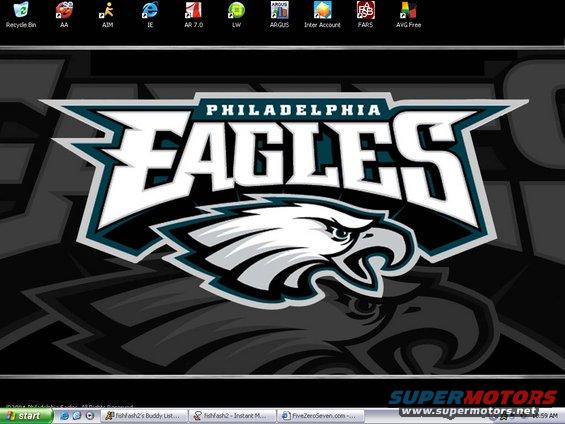Image resolution: width=565 pixels, height=424 pixels.
Task: Switch to fishfash2 Instant Message window
Action: click(232, 416)
